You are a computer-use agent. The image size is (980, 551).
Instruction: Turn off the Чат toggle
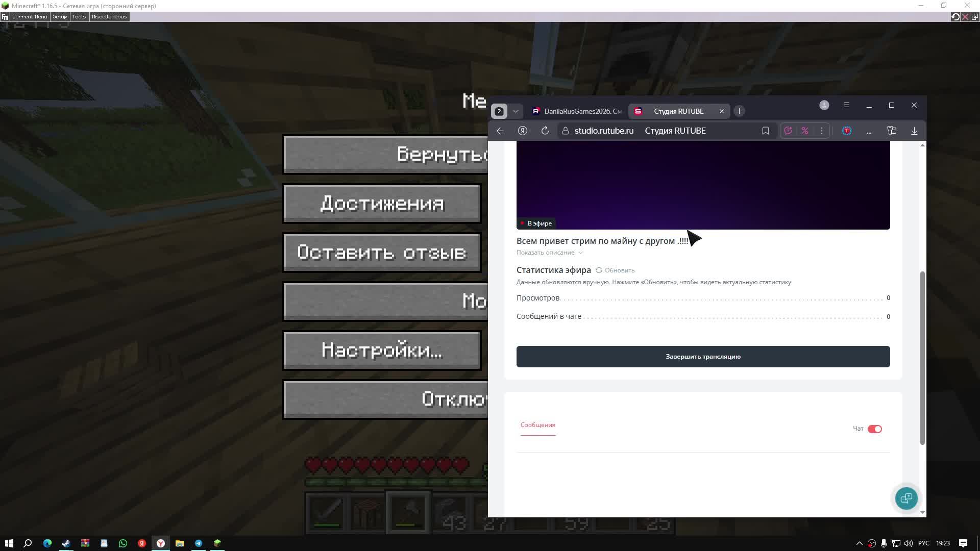tap(874, 429)
